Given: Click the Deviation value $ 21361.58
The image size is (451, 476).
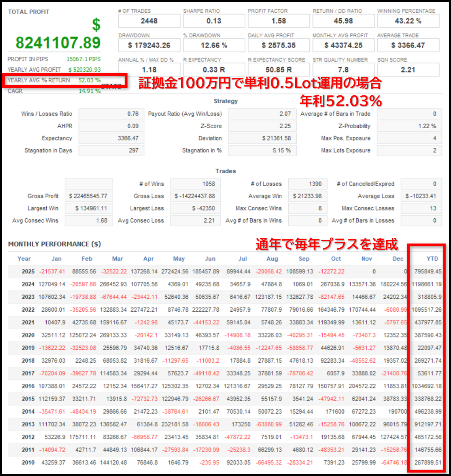Looking at the screenshot, I should point(262,138).
